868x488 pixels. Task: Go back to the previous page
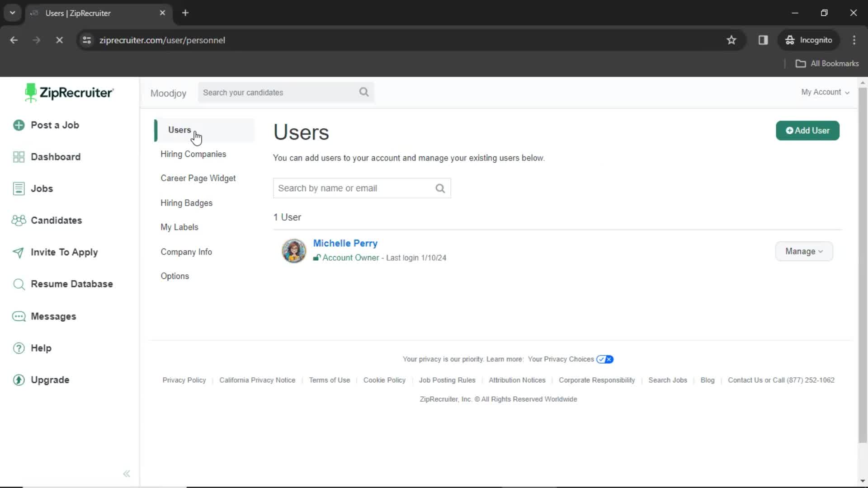[14, 40]
